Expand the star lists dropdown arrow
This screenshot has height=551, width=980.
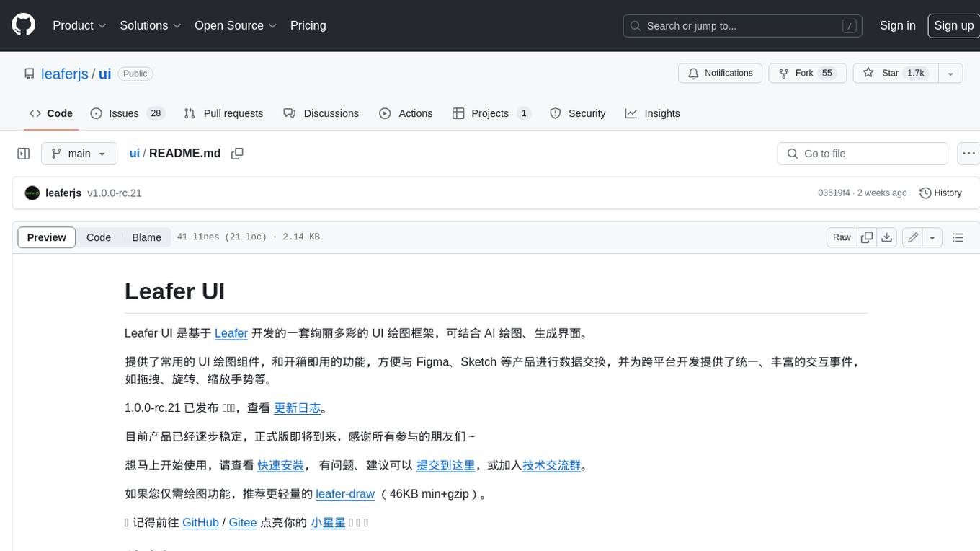click(950, 74)
